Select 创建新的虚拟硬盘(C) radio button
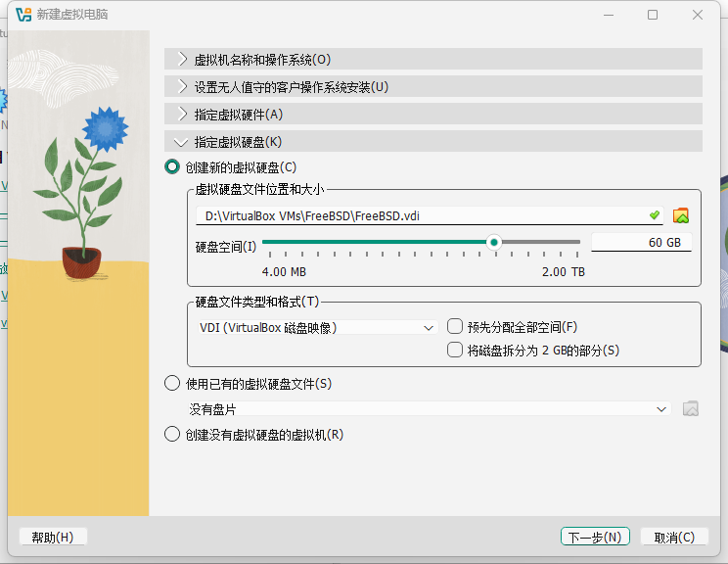The height and width of the screenshot is (564, 728). coord(172,166)
